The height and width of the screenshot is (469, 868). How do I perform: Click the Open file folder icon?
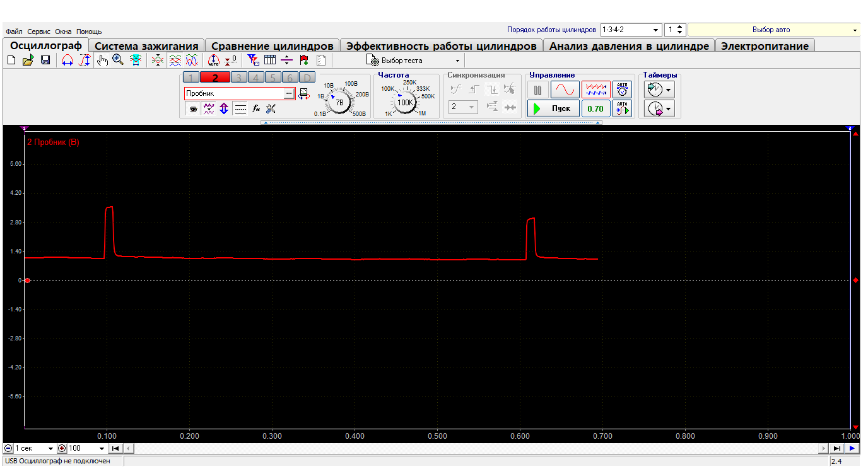28,61
